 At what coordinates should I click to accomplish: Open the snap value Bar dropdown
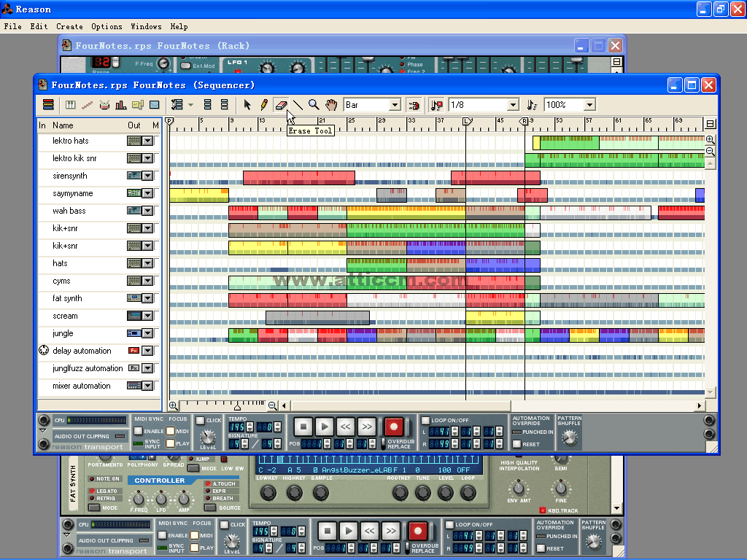coord(395,105)
